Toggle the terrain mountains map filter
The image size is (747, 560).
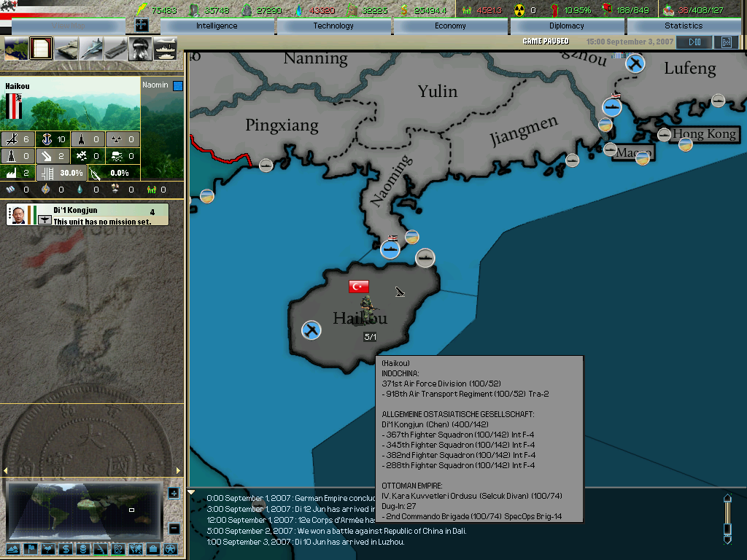tap(13, 549)
